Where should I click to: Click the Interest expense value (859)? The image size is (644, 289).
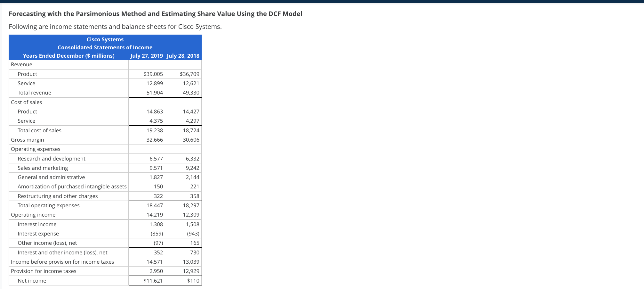(x=156, y=234)
